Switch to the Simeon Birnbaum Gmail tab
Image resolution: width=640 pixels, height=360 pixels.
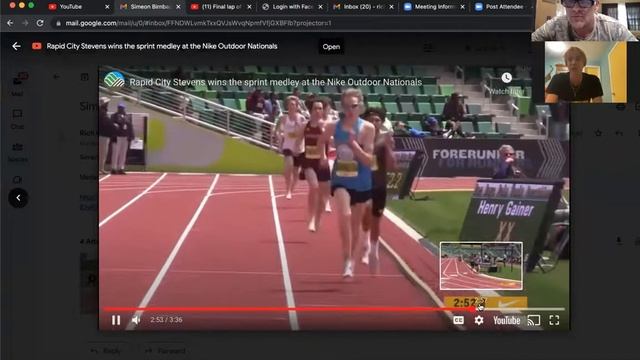(149, 7)
